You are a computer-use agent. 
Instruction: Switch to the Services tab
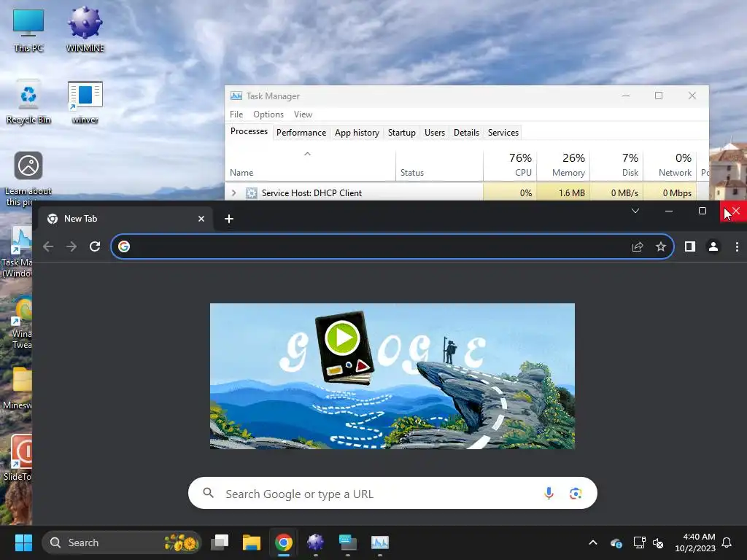[503, 133]
